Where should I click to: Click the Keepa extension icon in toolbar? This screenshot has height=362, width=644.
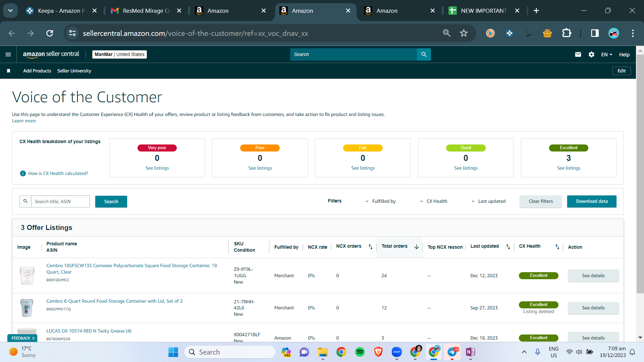[509, 33]
